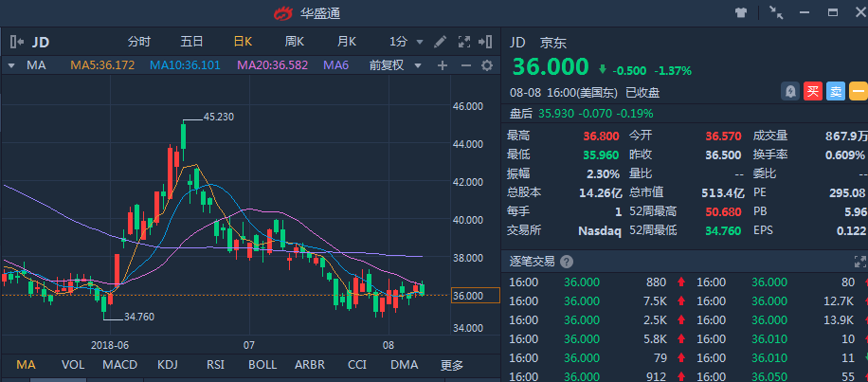Expand the MA indicator dropdown arrow
The height and width of the screenshot is (382, 868).
[x=11, y=66]
